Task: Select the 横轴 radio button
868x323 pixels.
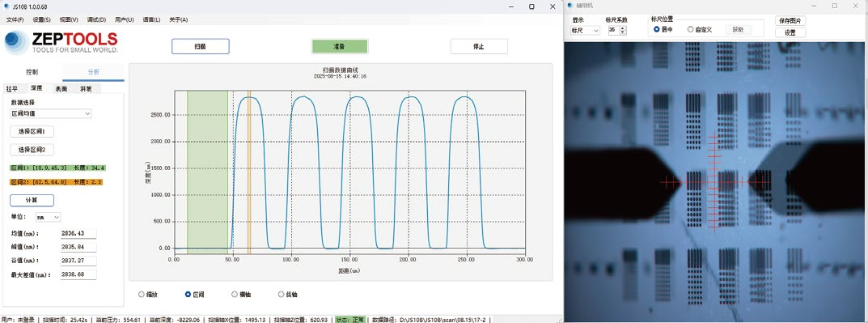Action: coord(235,294)
